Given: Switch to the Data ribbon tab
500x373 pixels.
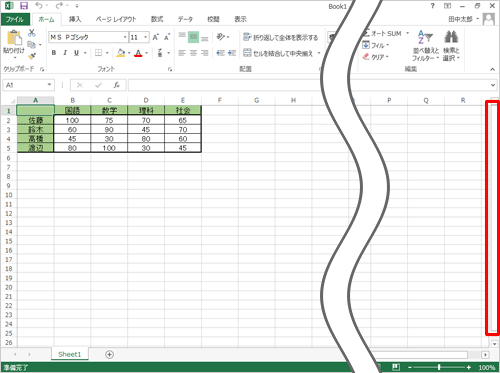Looking at the screenshot, I should tap(185, 19).
